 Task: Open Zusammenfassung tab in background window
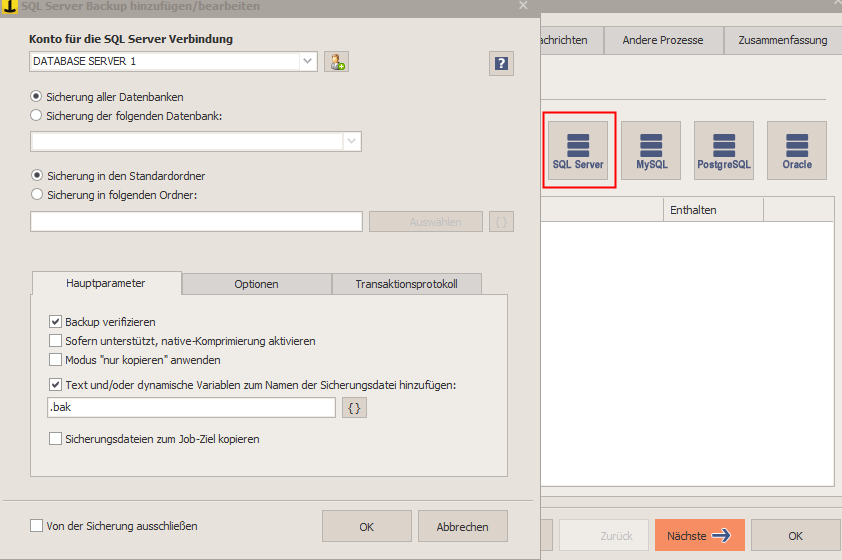click(783, 40)
